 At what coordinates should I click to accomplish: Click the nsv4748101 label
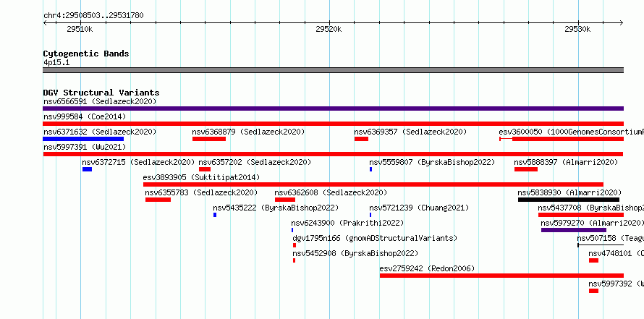coord(616,253)
